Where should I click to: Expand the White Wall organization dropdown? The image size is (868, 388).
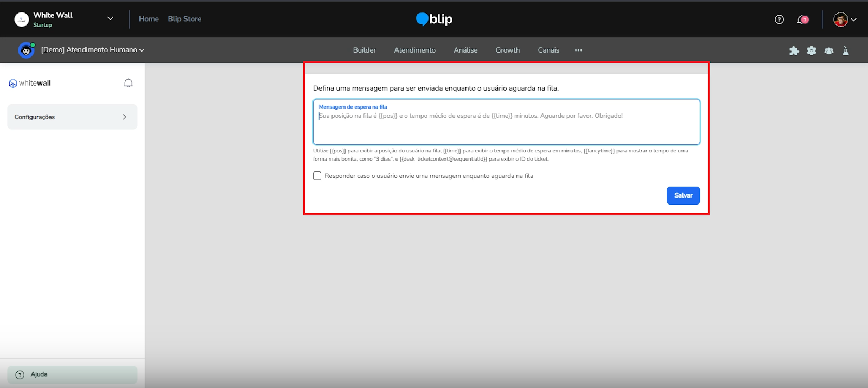coord(110,18)
